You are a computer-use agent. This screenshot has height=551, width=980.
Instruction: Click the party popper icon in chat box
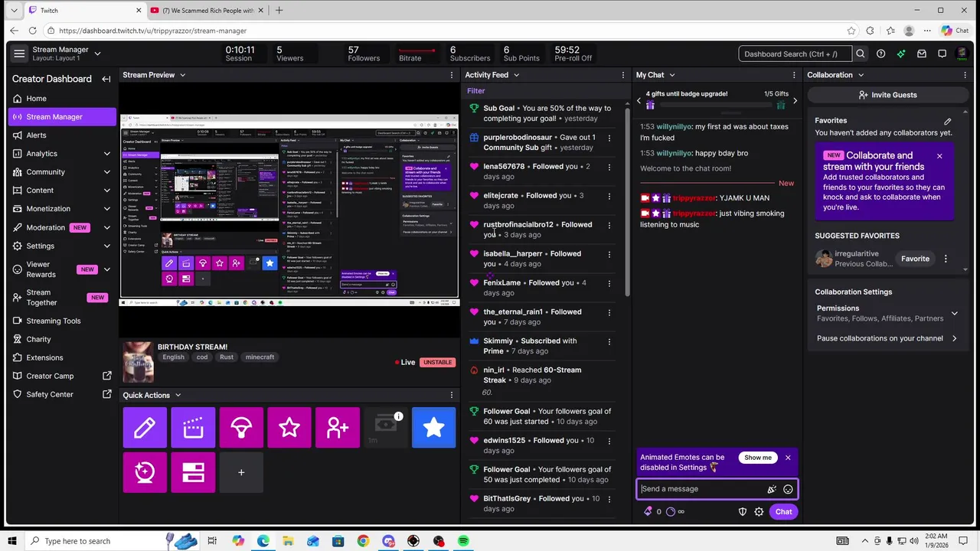pos(772,489)
